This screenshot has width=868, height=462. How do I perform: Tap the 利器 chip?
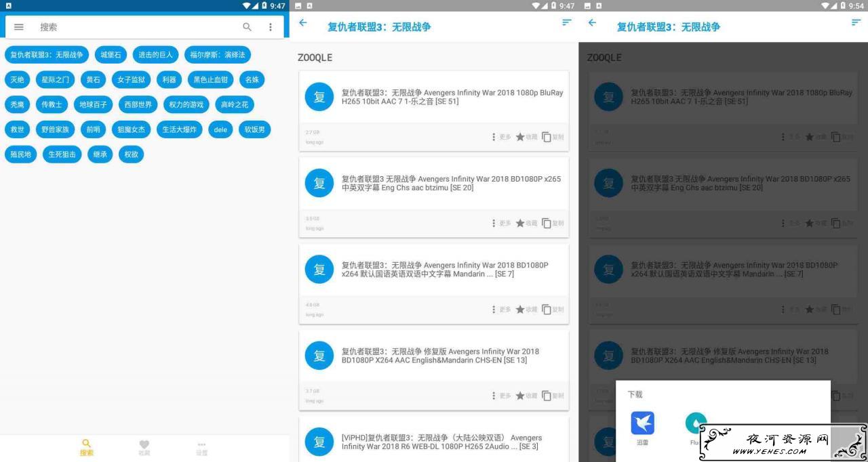pyautogui.click(x=170, y=80)
